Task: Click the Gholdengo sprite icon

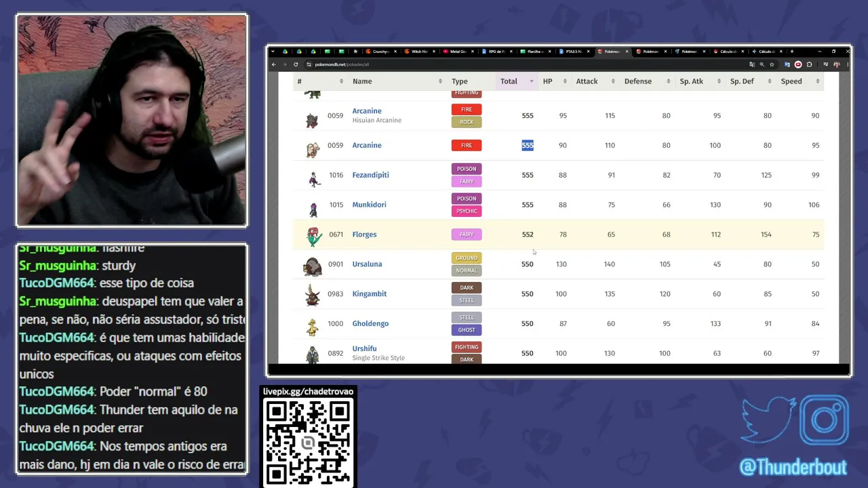Action: pyautogui.click(x=313, y=327)
